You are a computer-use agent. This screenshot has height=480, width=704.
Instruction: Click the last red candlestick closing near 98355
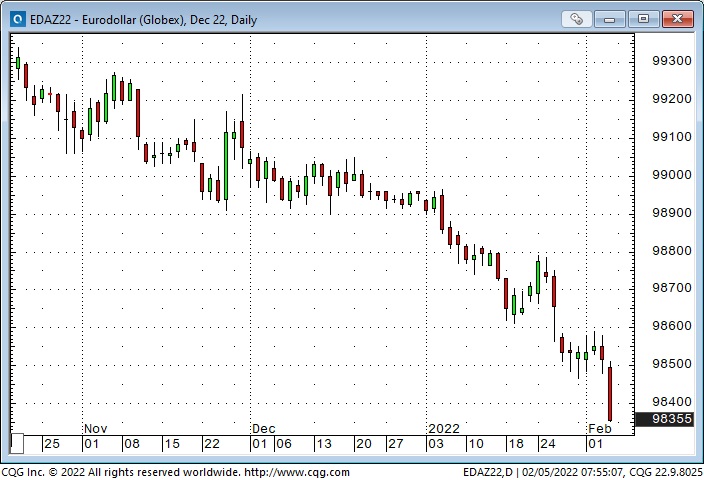[610, 394]
